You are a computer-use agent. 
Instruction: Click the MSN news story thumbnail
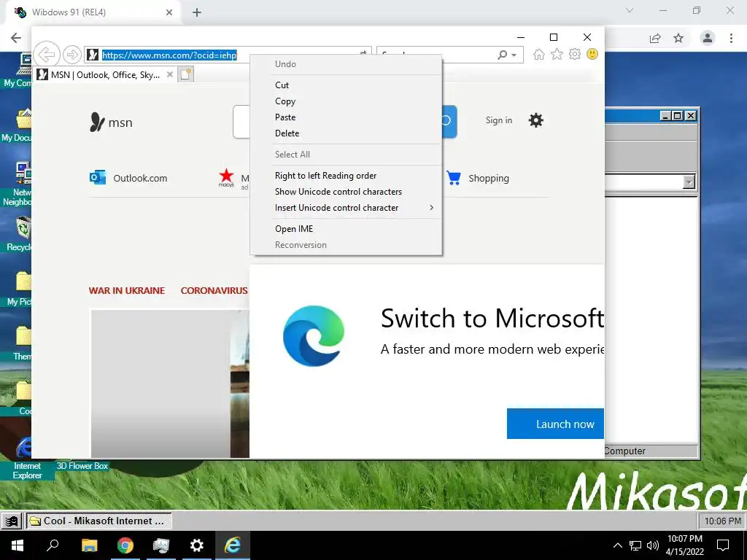170,384
